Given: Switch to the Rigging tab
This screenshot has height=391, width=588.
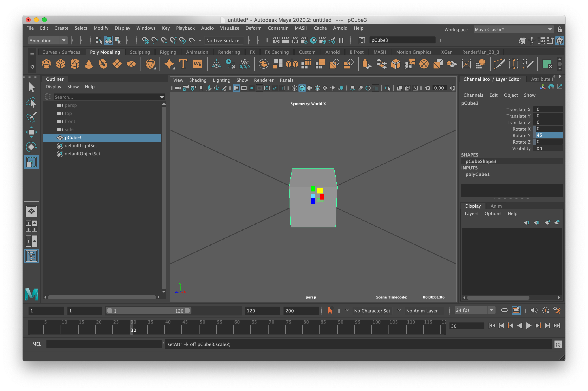Looking at the screenshot, I should pyautogui.click(x=167, y=52).
